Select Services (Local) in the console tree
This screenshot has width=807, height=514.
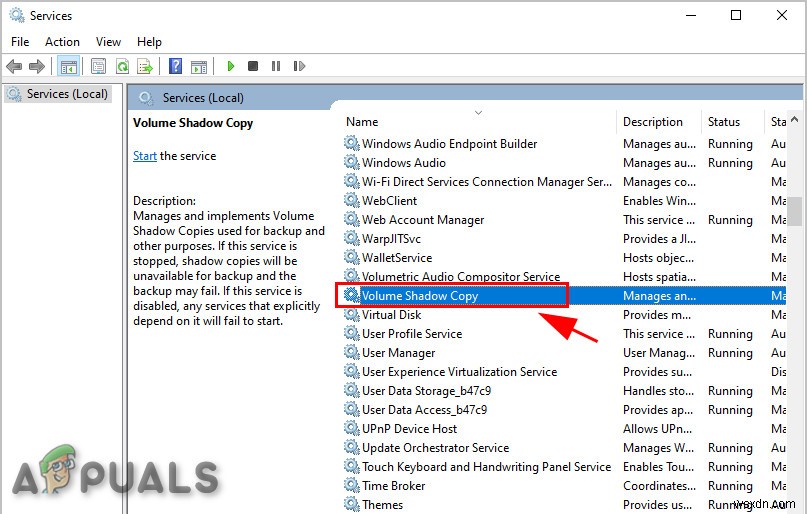coord(58,94)
